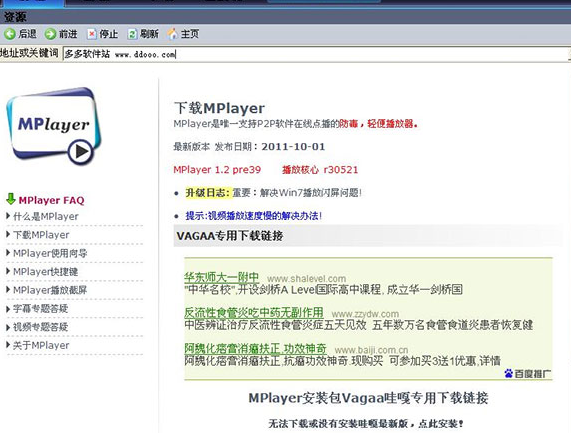This screenshot has height=433, width=571.
Task: Open the blue 提示:视频播放速度慢的解决办法 link
Action: [x=254, y=216]
